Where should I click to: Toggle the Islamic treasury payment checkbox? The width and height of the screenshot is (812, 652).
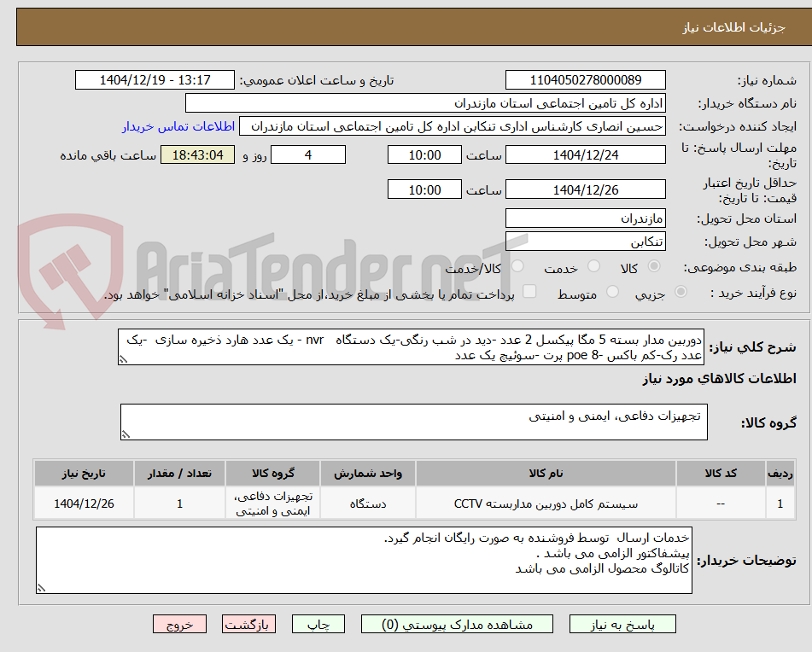(x=529, y=291)
